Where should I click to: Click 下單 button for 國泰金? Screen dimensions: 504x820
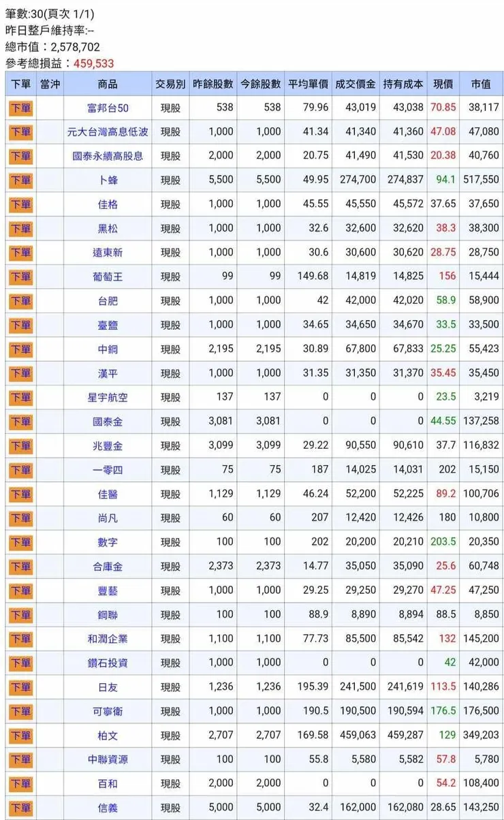(20, 422)
